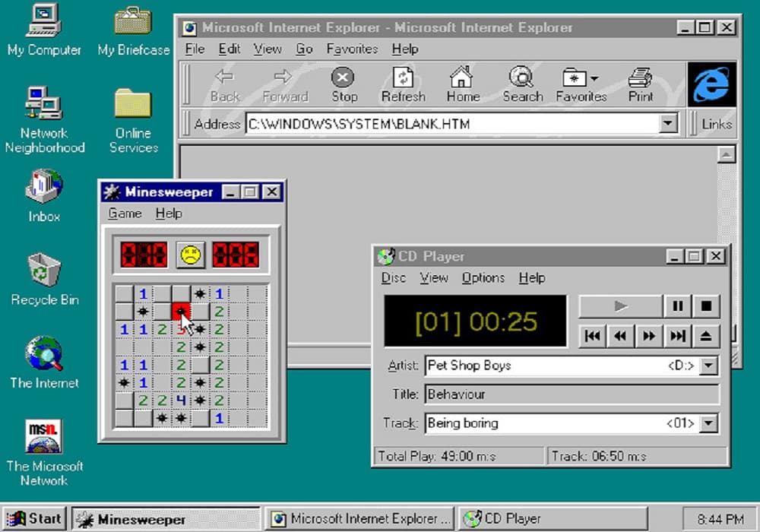Open the Track dropdown showing Being boring

tap(709, 423)
